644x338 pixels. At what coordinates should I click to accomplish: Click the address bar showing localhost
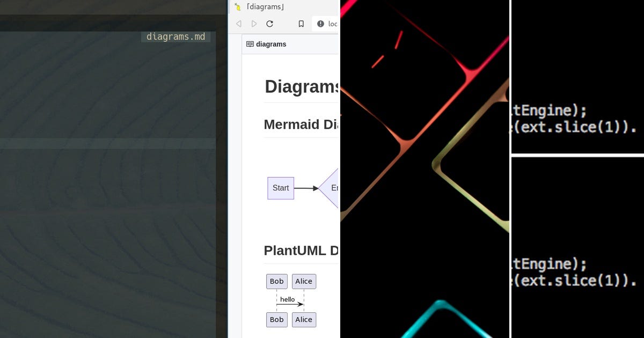333,24
